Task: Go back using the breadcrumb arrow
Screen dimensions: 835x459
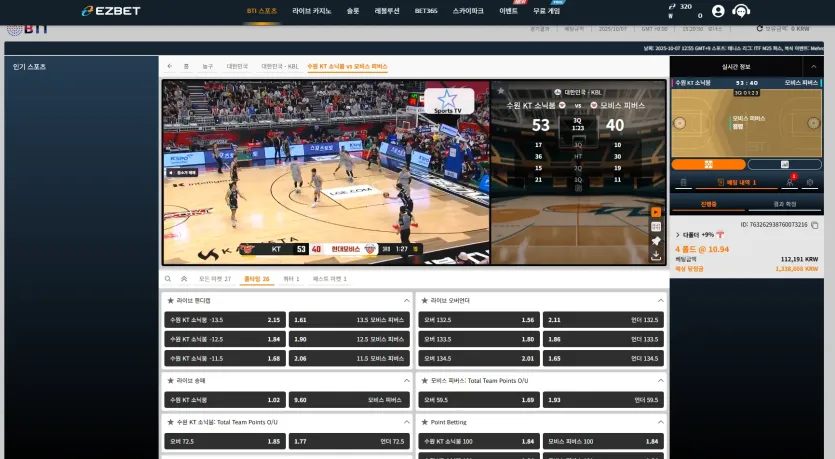Action: pyautogui.click(x=169, y=66)
